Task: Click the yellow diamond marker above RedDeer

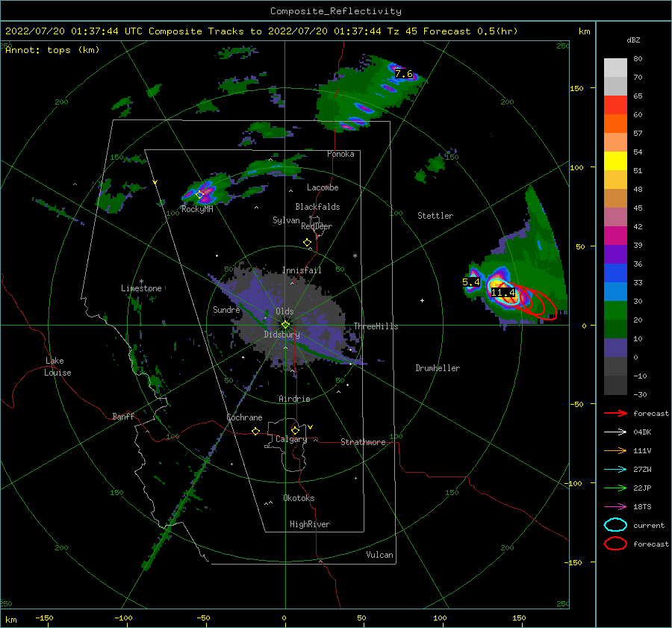Action: [x=308, y=243]
